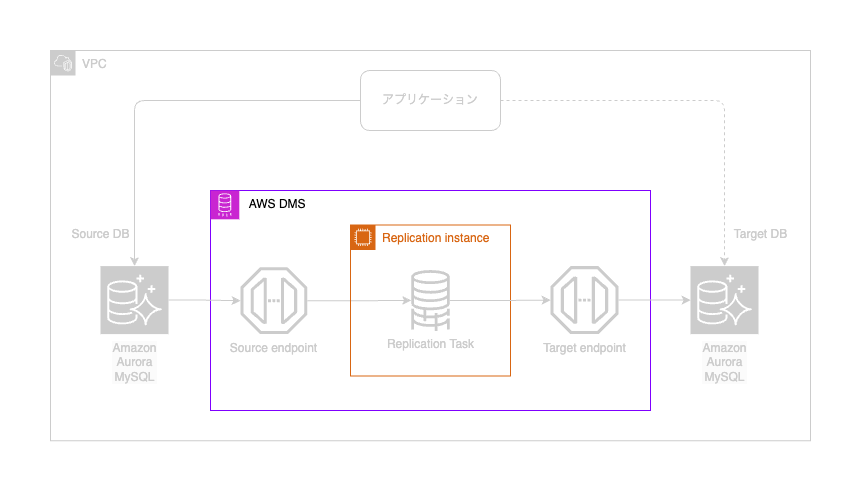
Task: Click the Replication instance chip icon
Action: pyautogui.click(x=363, y=238)
